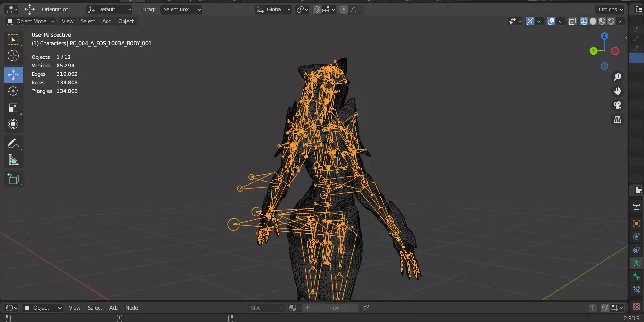The height and width of the screenshot is (322, 644).
Task: Open shader editor View menu
Action: coord(74,308)
